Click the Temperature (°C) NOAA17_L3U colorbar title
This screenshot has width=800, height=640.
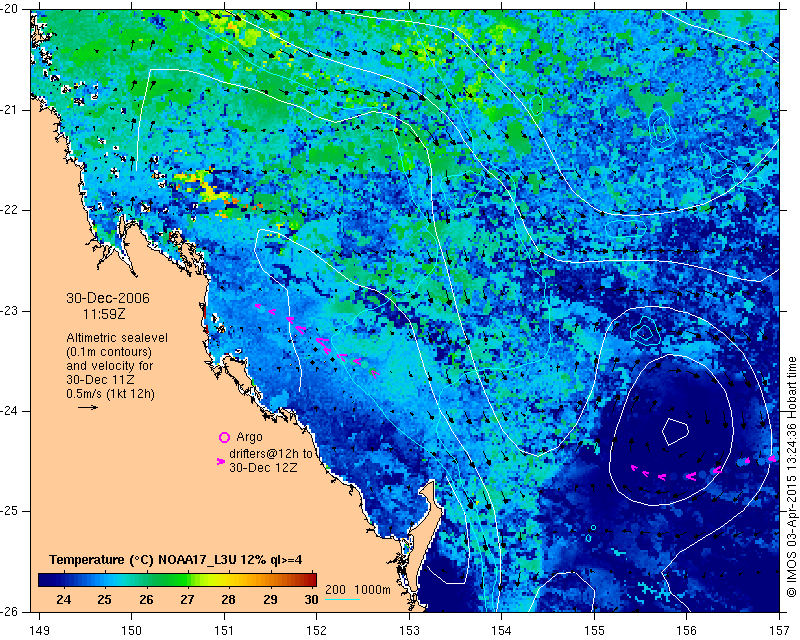(176, 559)
